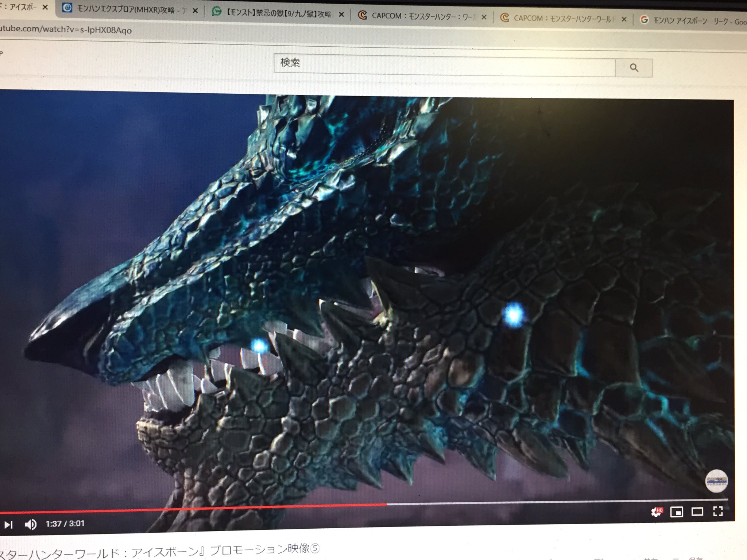747x560 pixels.
Task: Close the モンハンエクスプロア tab
Action: [x=195, y=11]
